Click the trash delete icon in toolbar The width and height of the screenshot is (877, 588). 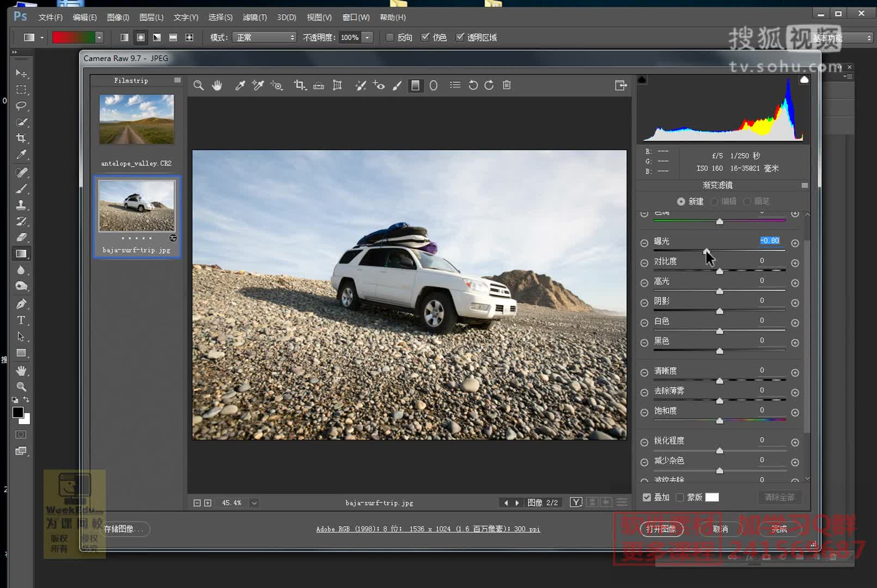click(507, 85)
